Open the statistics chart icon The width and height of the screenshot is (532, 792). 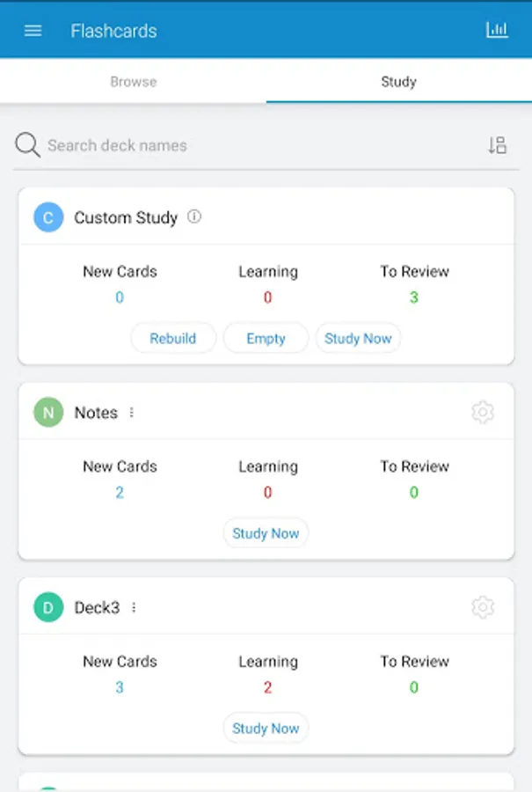497,30
